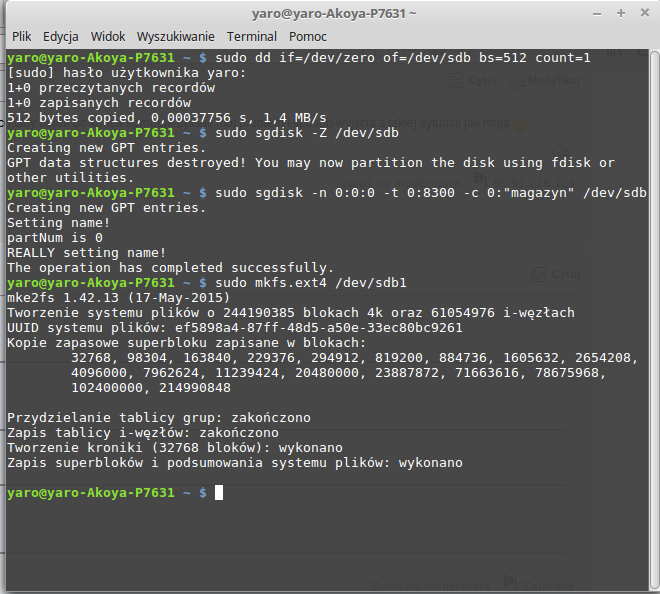Open the Edycja menu

(61, 37)
